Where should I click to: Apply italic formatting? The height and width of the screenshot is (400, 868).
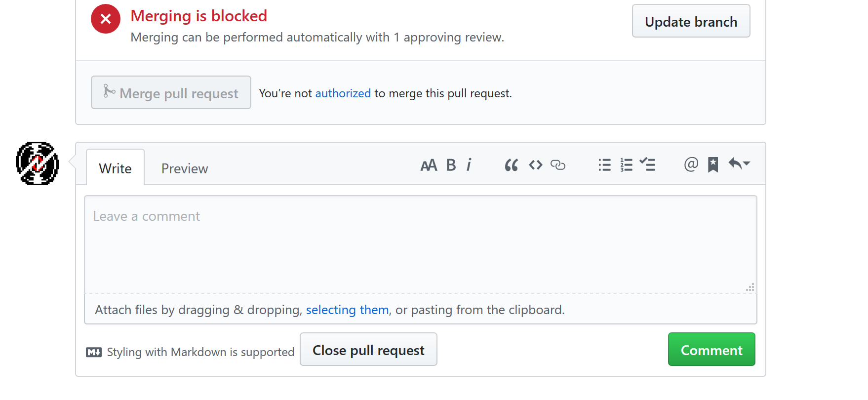(469, 165)
